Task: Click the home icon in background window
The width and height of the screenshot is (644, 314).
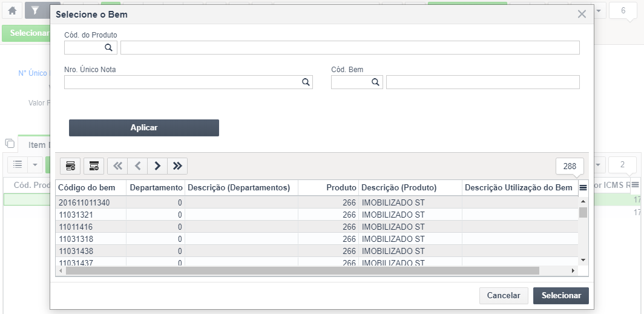Action: click(12, 10)
